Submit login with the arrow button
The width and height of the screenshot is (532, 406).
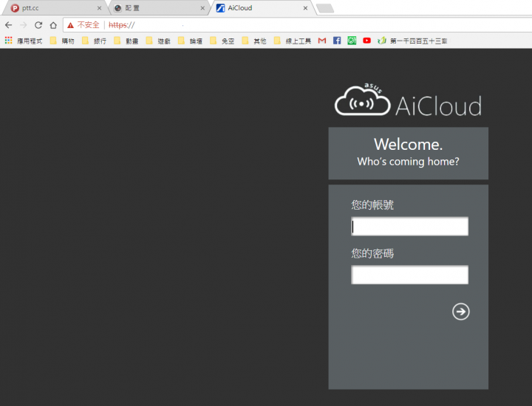tap(461, 312)
